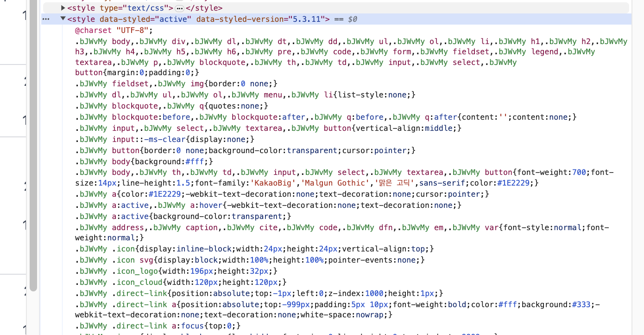Viewport: 644px width, 335px height.
Task: Click the $0 console reference marker
Action: point(352,19)
